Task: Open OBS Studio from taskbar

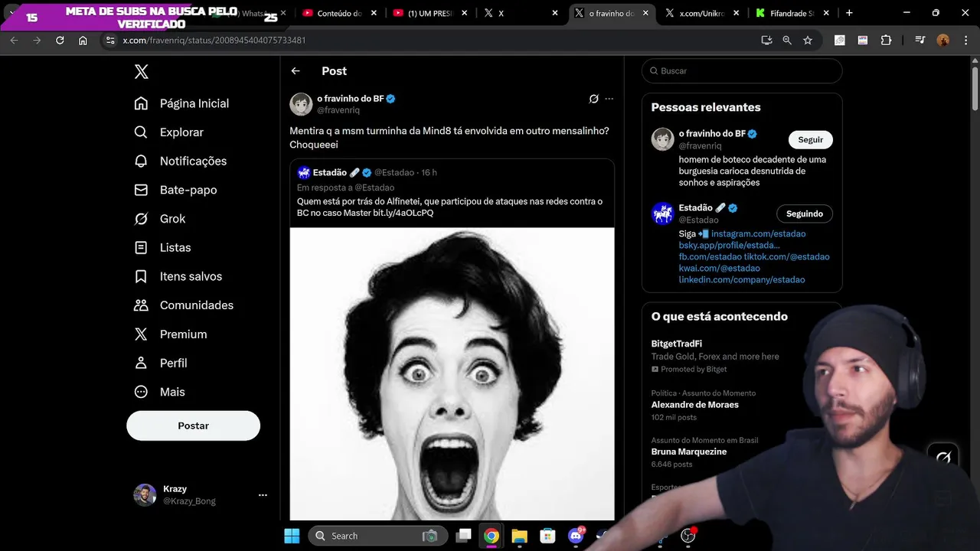Action: (x=688, y=536)
